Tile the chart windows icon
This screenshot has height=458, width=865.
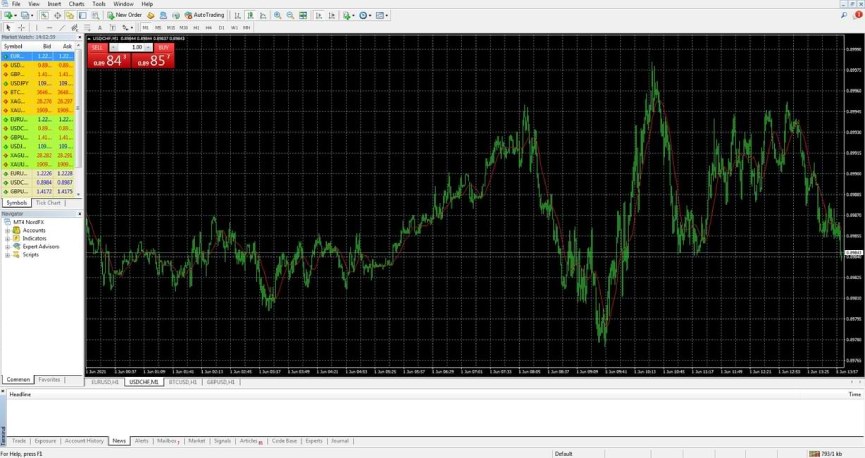click(x=303, y=15)
